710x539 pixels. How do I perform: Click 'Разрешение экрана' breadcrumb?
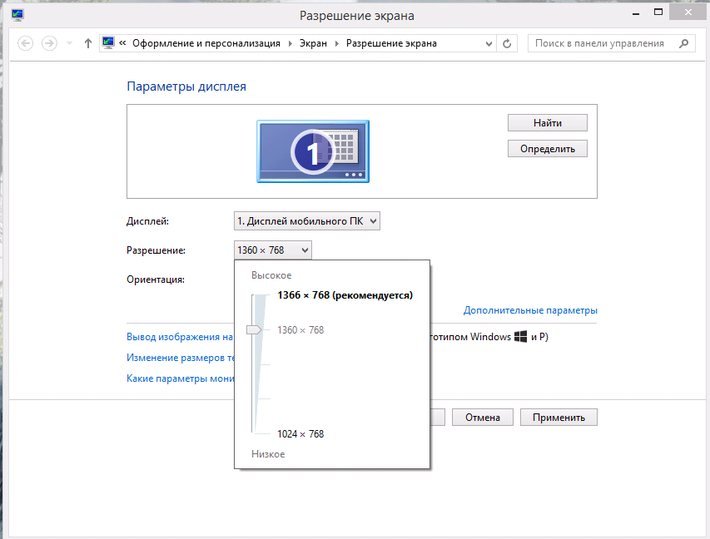pyautogui.click(x=391, y=43)
